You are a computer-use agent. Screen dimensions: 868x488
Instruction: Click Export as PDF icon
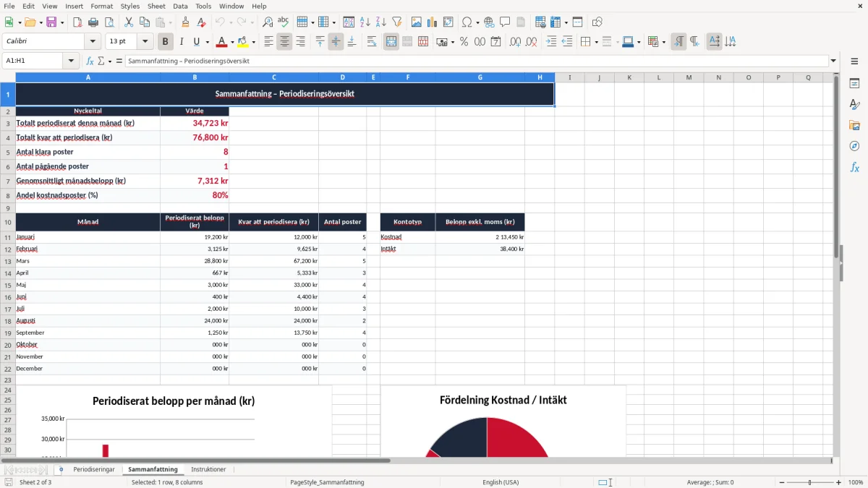point(78,22)
